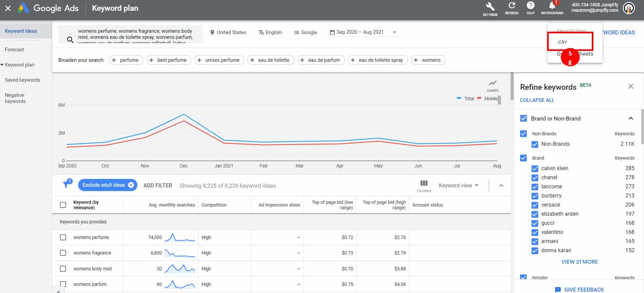The image size is (644, 293).
Task: Change the United States location
Action: point(228,32)
